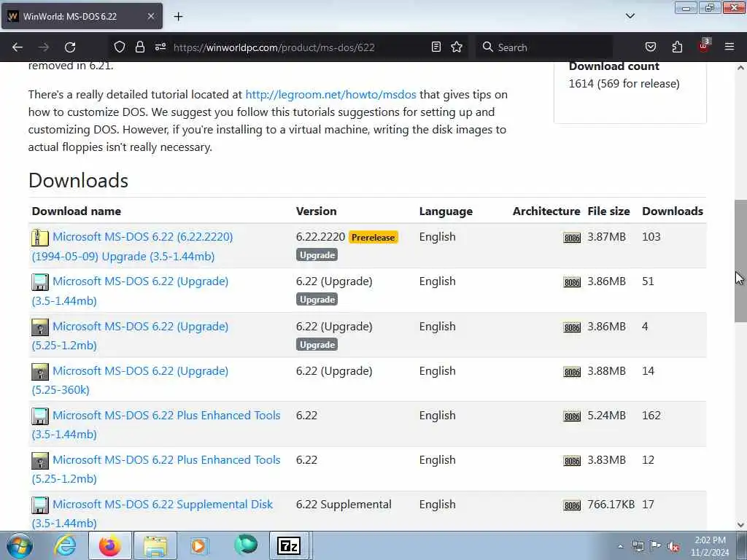Open a new tab with plus button
The height and width of the screenshot is (560, 747).
point(178,17)
